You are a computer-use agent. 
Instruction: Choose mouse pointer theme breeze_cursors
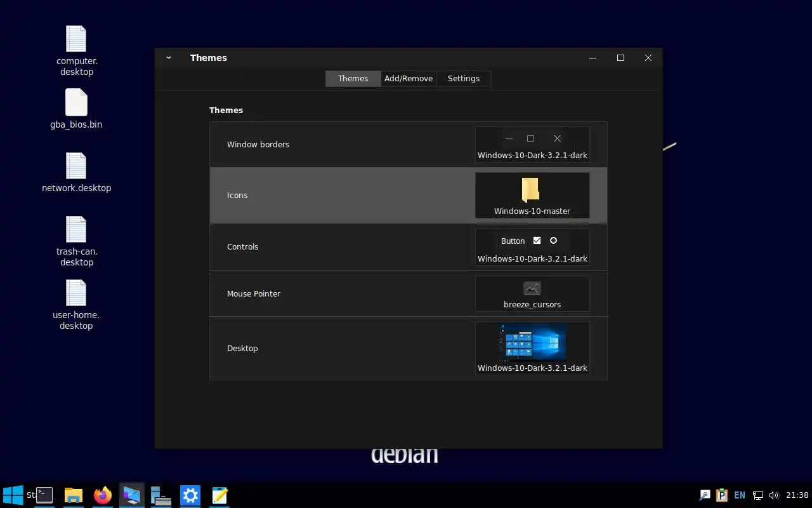click(532, 293)
